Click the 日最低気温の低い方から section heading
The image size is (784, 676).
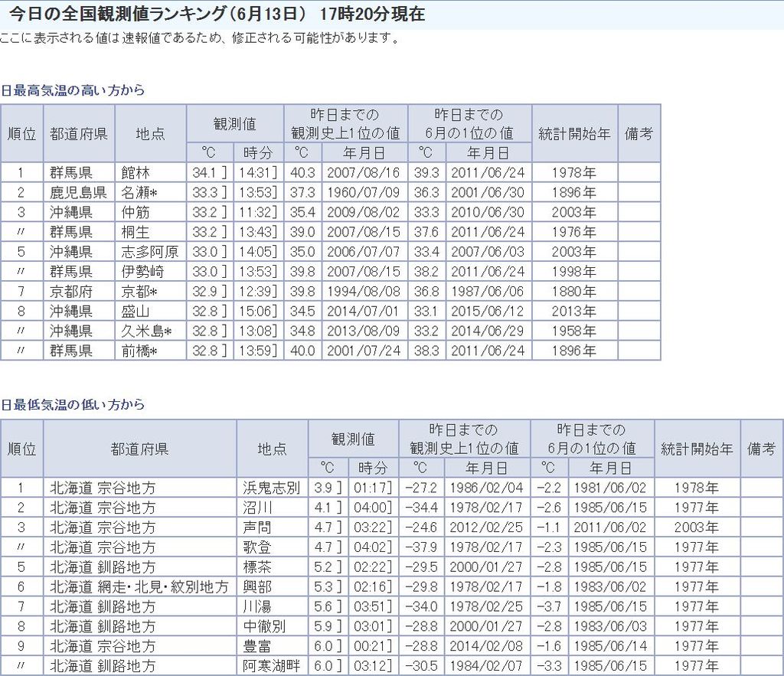tap(73, 405)
